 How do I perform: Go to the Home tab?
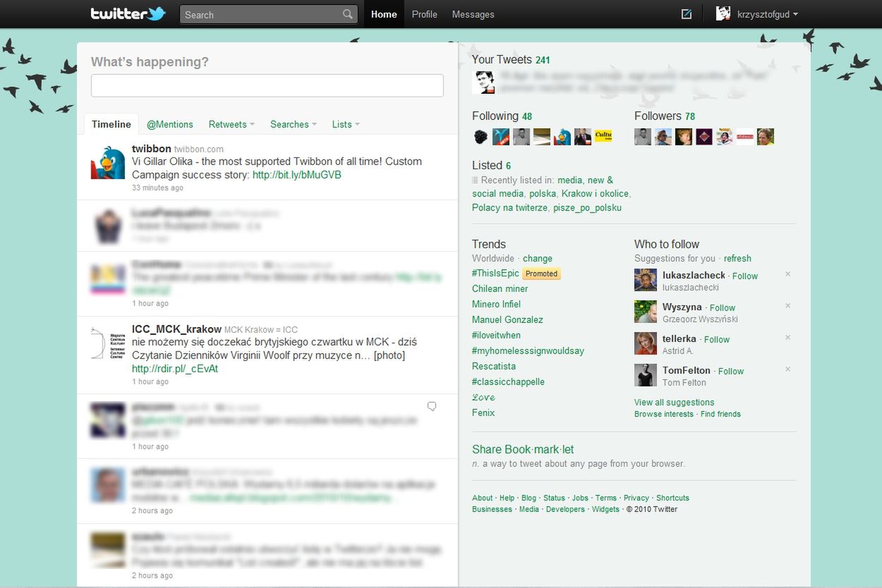(x=384, y=14)
